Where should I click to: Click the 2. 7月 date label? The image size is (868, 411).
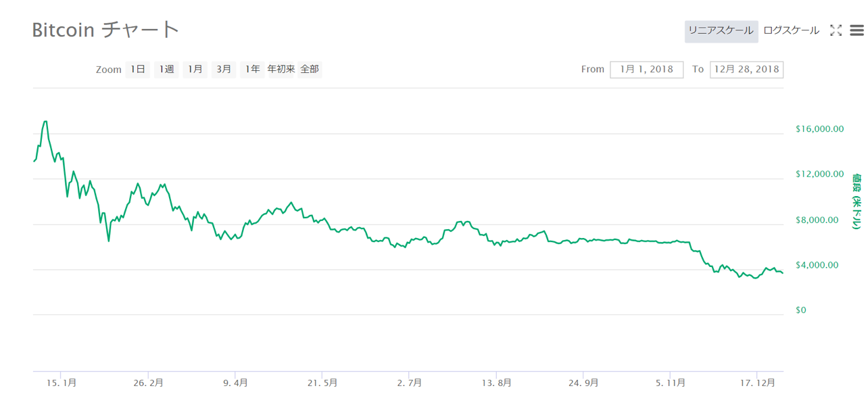pyautogui.click(x=410, y=383)
